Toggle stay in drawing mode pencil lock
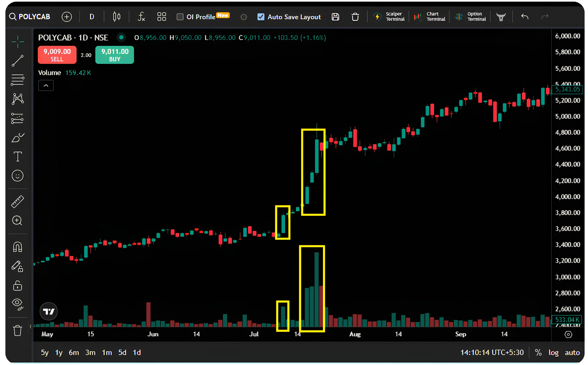This screenshot has width=588, height=365. coord(17,266)
